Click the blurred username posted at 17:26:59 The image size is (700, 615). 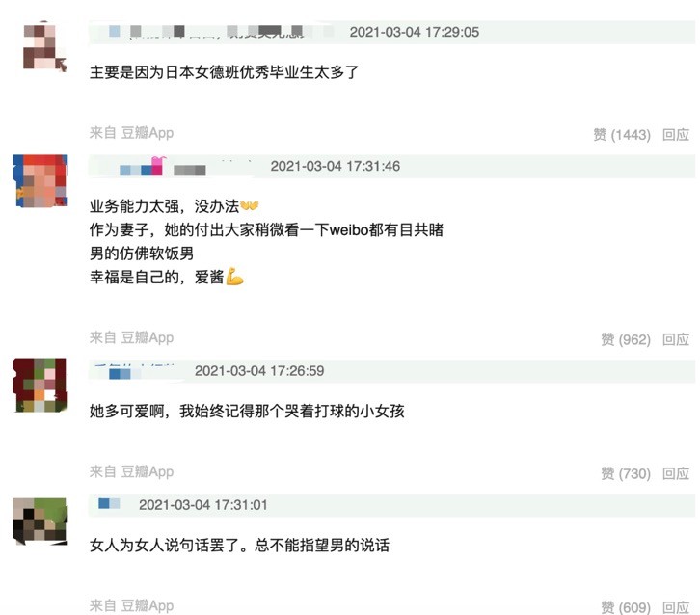click(x=134, y=371)
